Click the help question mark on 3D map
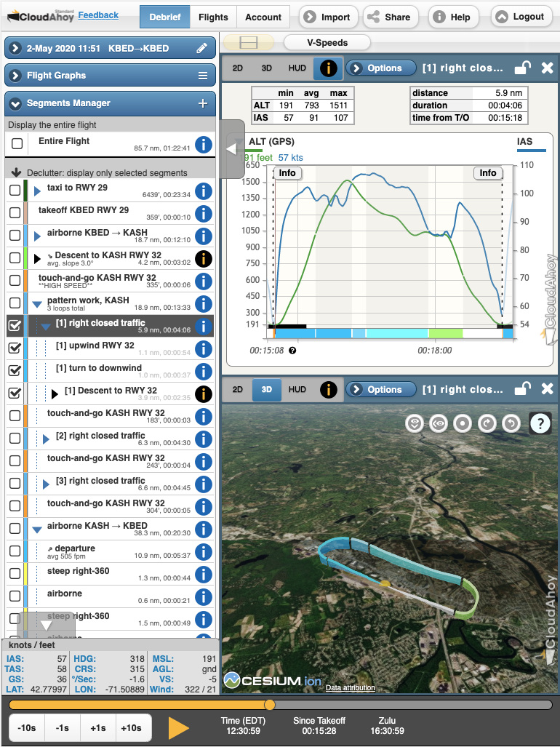This screenshot has height=747, width=560. pyautogui.click(x=540, y=423)
